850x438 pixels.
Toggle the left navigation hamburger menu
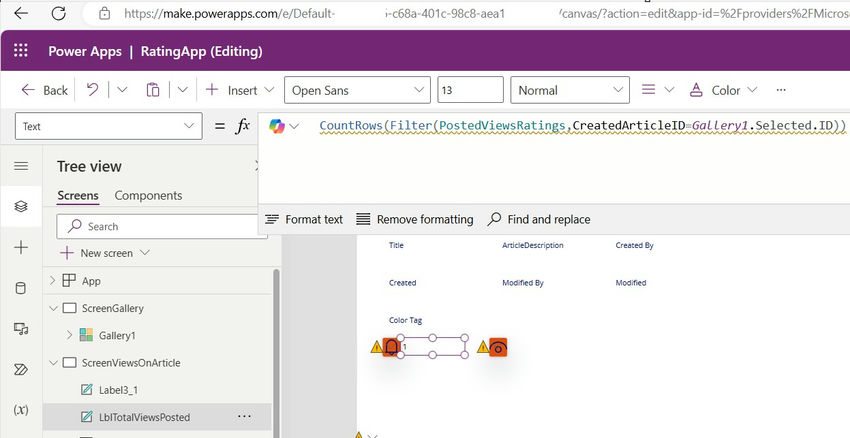[21, 166]
